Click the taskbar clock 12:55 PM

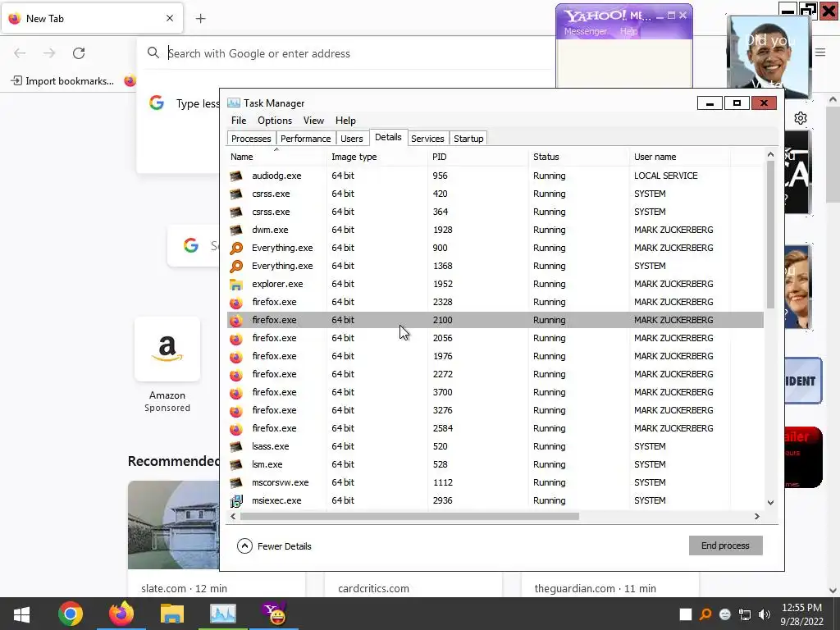[x=801, y=608]
